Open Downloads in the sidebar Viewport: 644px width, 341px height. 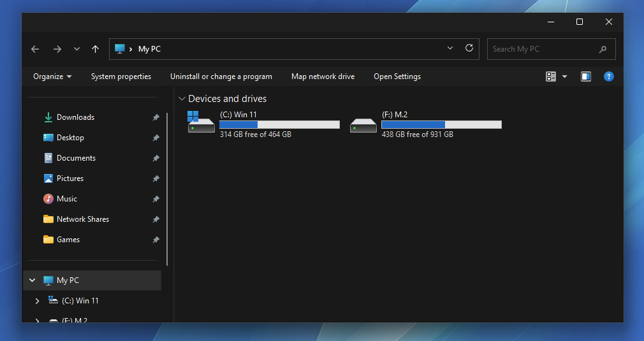75,117
